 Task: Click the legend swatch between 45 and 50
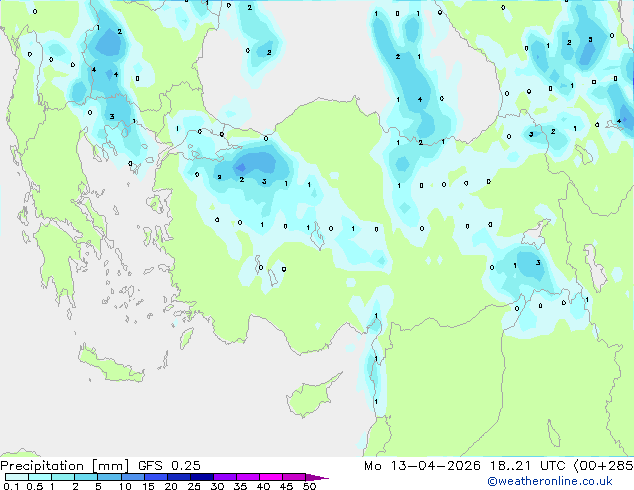click(x=294, y=477)
